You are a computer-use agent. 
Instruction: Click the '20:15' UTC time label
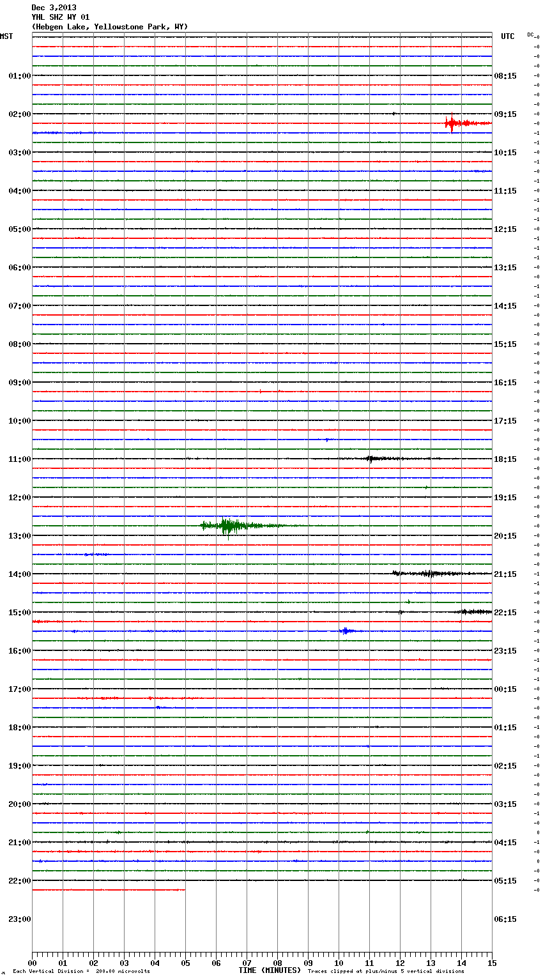[x=505, y=536]
